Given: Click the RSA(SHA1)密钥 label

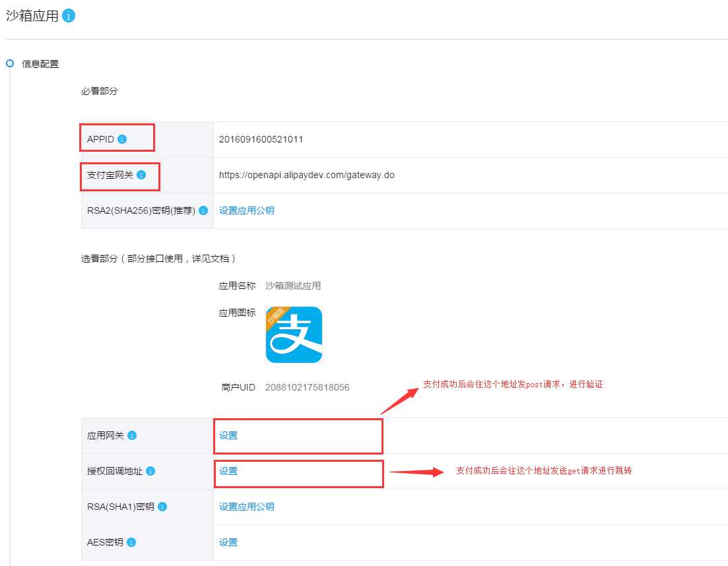Looking at the screenshot, I should (121, 507).
